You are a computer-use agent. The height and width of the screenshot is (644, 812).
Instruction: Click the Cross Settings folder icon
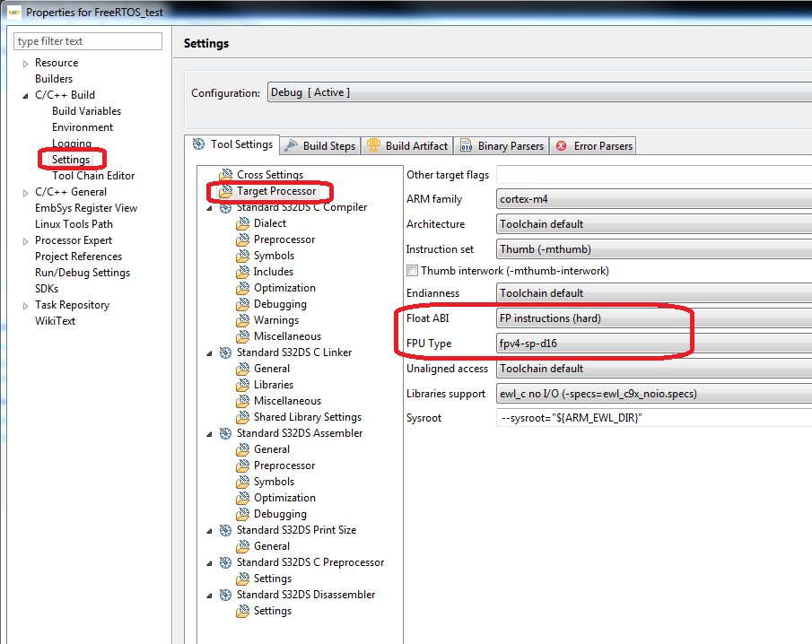[x=225, y=175]
